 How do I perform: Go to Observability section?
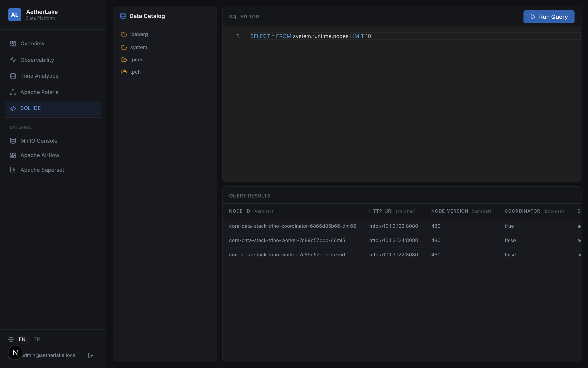53,60
